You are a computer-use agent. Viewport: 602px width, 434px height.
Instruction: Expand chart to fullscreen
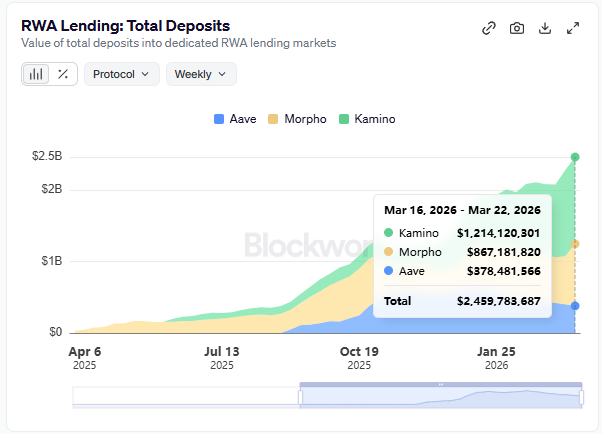pyautogui.click(x=573, y=28)
